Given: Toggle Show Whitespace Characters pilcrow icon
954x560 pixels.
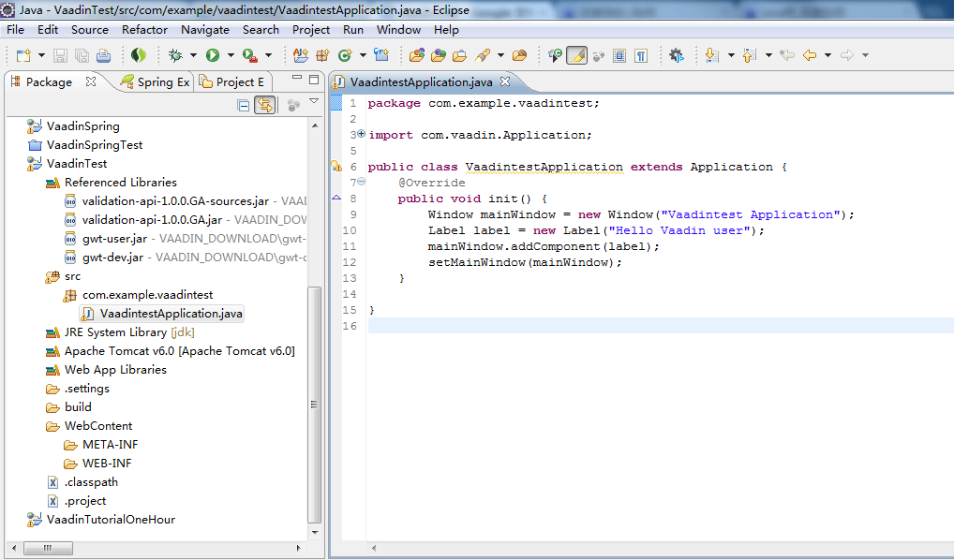Looking at the screenshot, I should (x=641, y=55).
